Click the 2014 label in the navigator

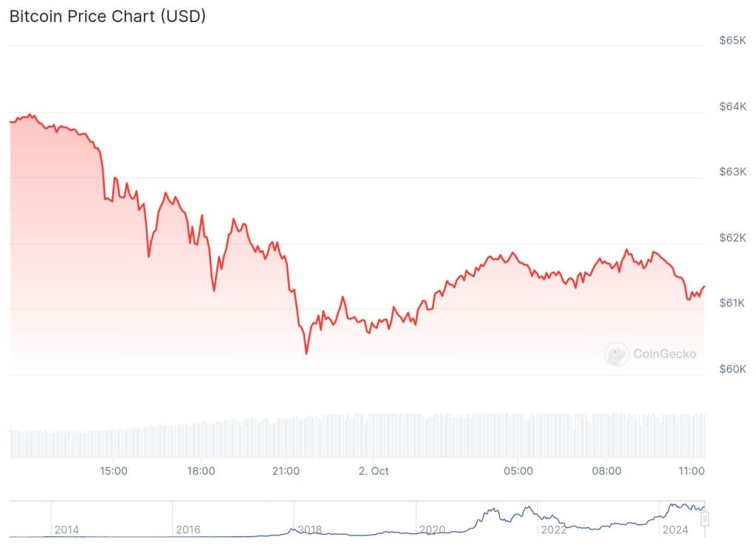coord(67,530)
